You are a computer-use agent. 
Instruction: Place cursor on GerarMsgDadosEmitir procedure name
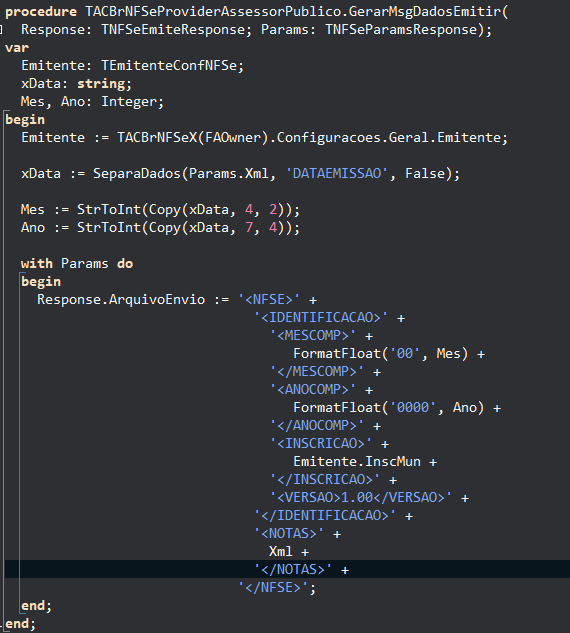[425, 11]
